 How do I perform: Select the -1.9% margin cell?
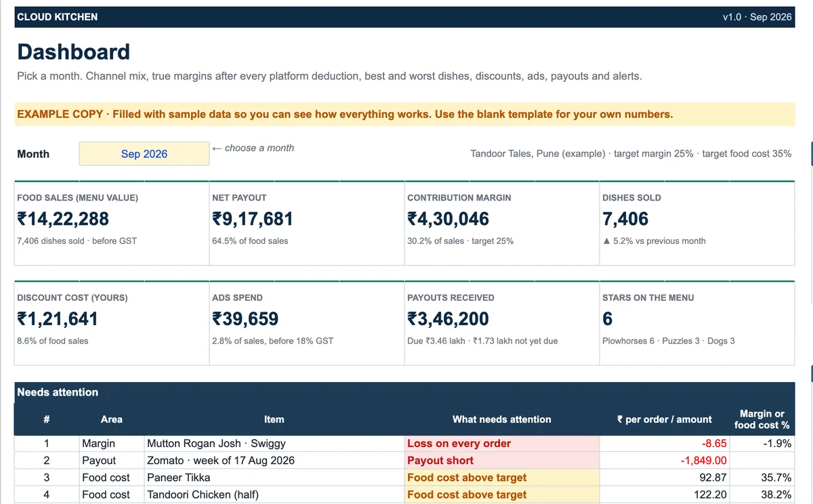762,444
